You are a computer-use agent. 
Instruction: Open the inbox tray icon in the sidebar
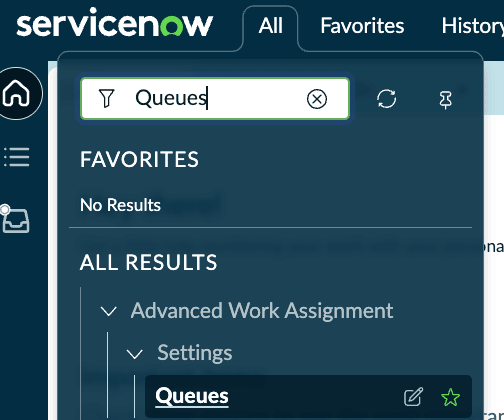click(15, 219)
